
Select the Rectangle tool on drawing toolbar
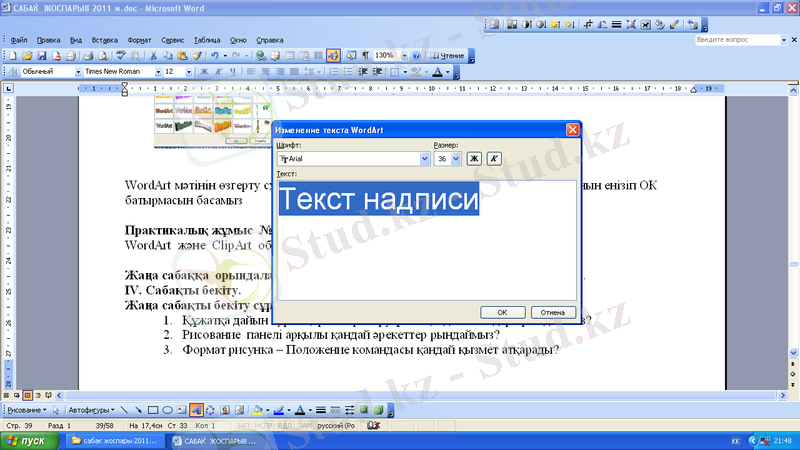point(153,410)
